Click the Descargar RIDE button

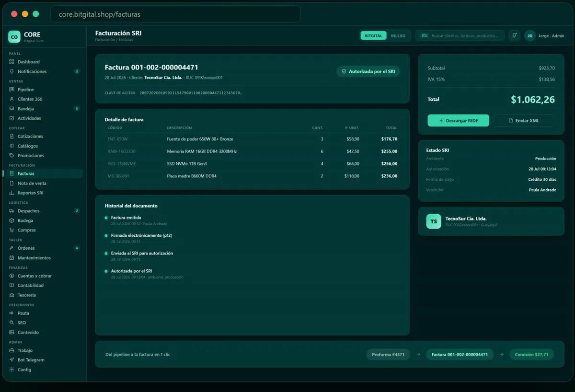point(458,121)
